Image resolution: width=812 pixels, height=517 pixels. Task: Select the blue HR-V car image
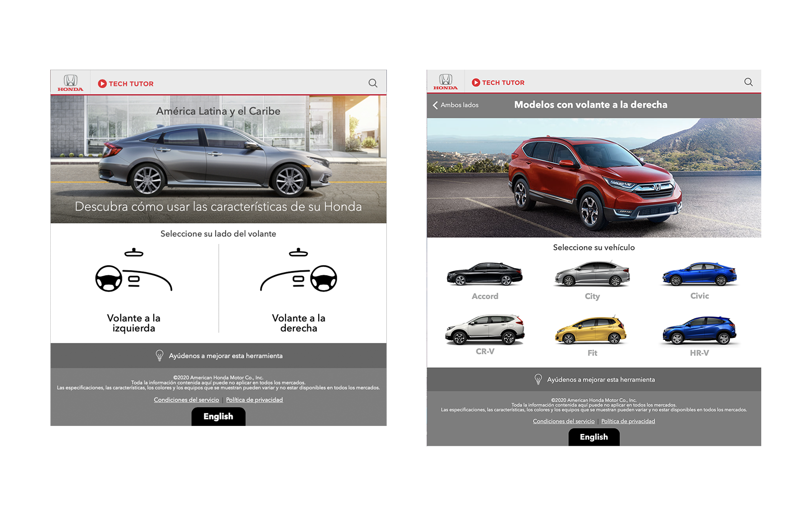pos(700,330)
